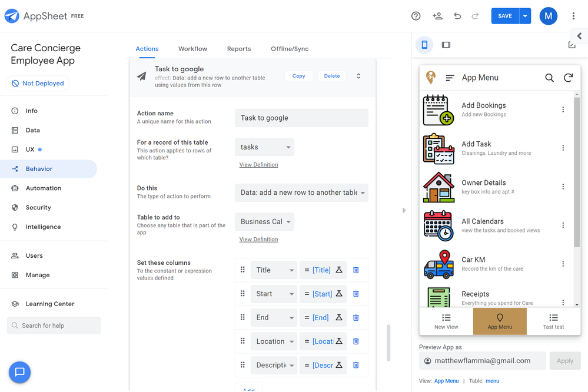Viewport: 588px width, 392px height.
Task: Switch preview to mobile phone view
Action: pos(424,45)
